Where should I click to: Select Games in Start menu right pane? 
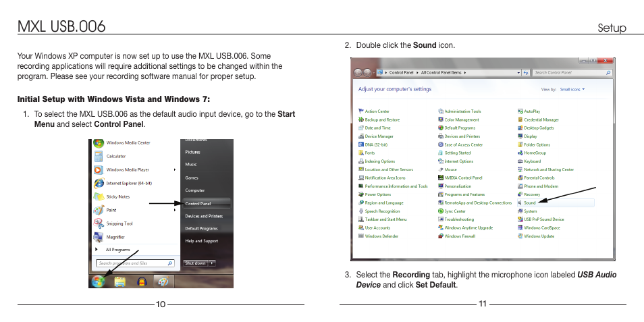[x=192, y=178]
